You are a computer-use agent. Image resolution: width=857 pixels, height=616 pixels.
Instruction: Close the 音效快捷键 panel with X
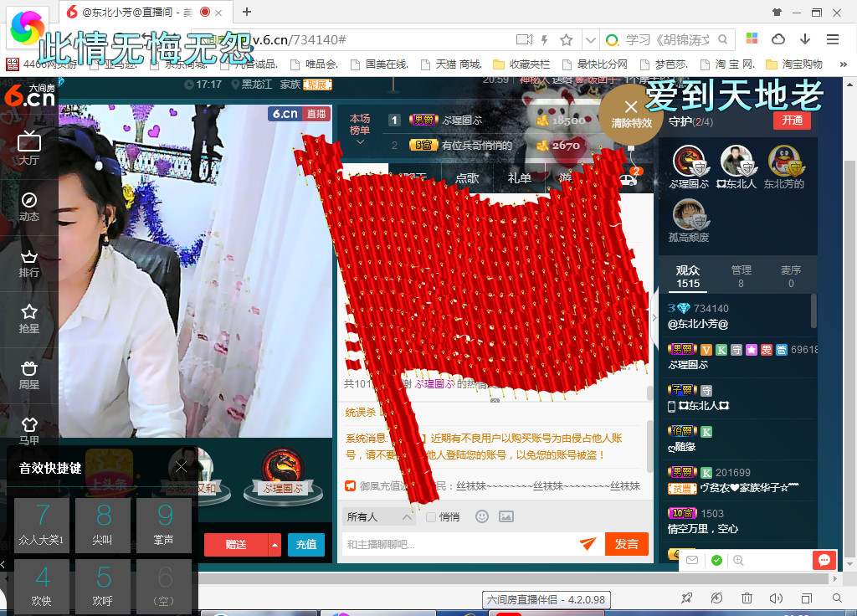(x=181, y=466)
